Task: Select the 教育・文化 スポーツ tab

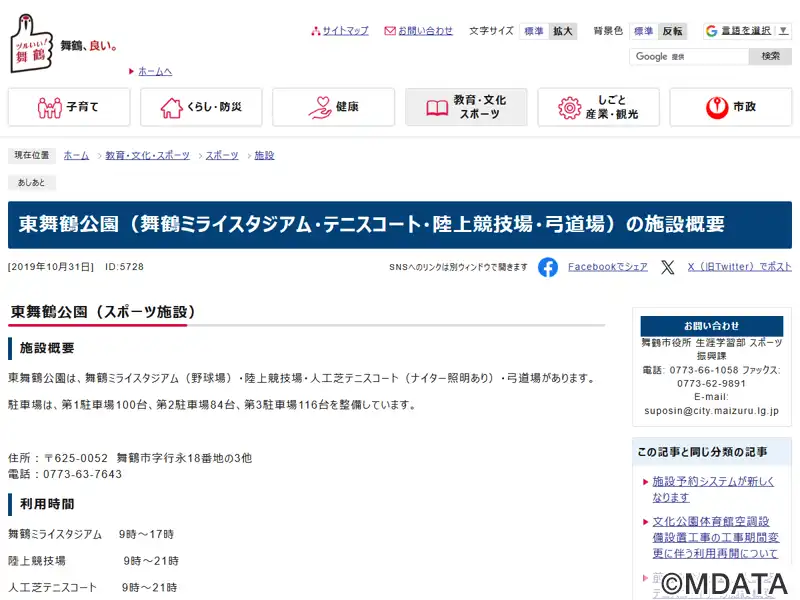Action: coord(466,107)
